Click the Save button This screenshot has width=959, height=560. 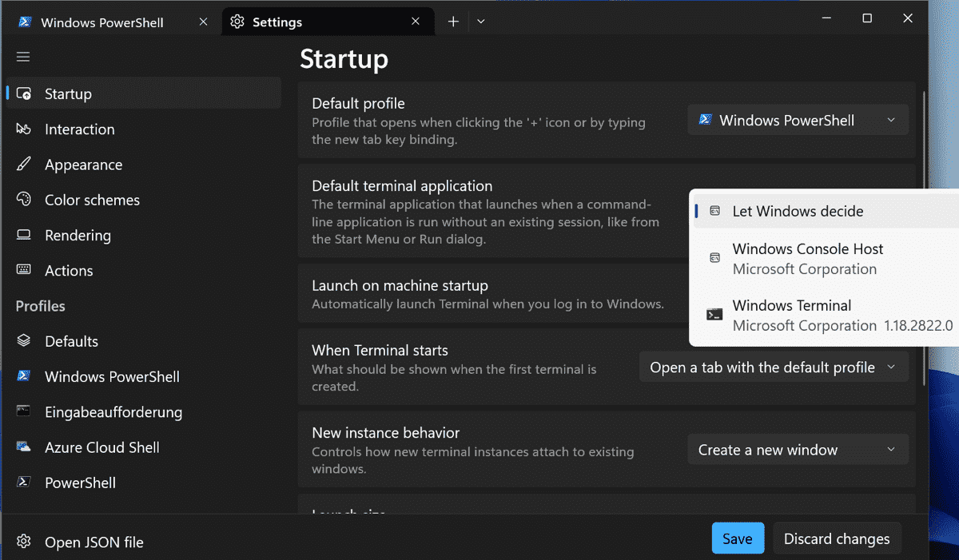pyautogui.click(x=738, y=538)
